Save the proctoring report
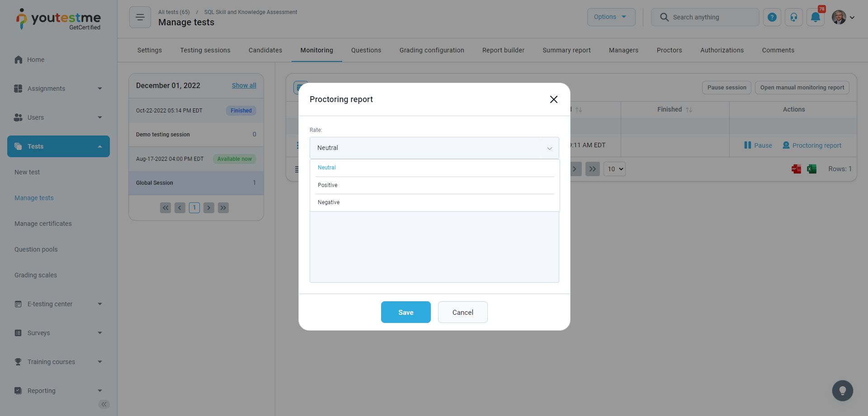The height and width of the screenshot is (416, 868). pyautogui.click(x=406, y=312)
